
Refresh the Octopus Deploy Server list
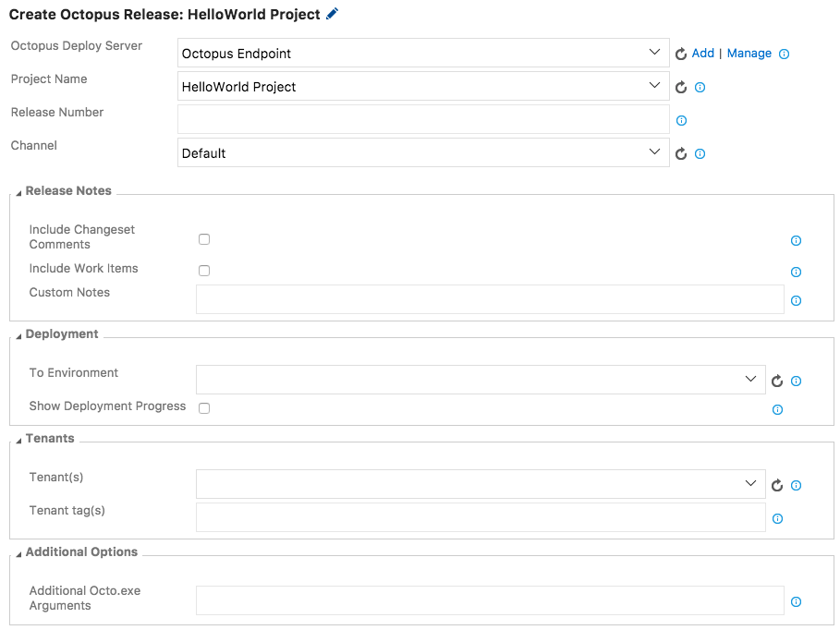pyautogui.click(x=681, y=54)
